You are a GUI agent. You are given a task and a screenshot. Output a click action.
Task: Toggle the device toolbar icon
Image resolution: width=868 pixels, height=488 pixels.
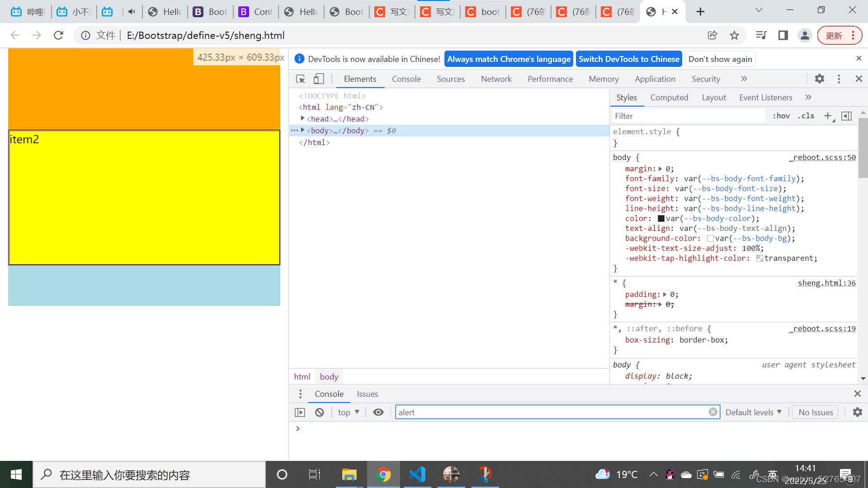tap(319, 79)
